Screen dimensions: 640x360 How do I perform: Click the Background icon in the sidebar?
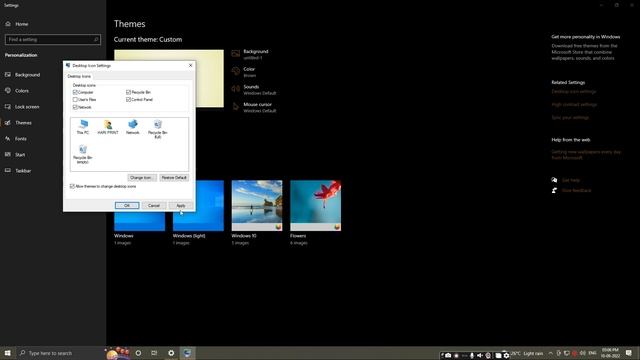click(8, 75)
